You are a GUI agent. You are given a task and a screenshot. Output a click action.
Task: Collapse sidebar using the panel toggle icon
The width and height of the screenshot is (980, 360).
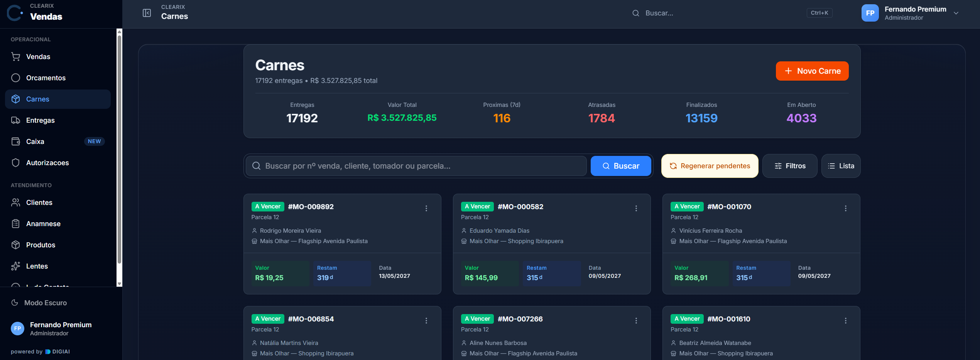(147, 13)
